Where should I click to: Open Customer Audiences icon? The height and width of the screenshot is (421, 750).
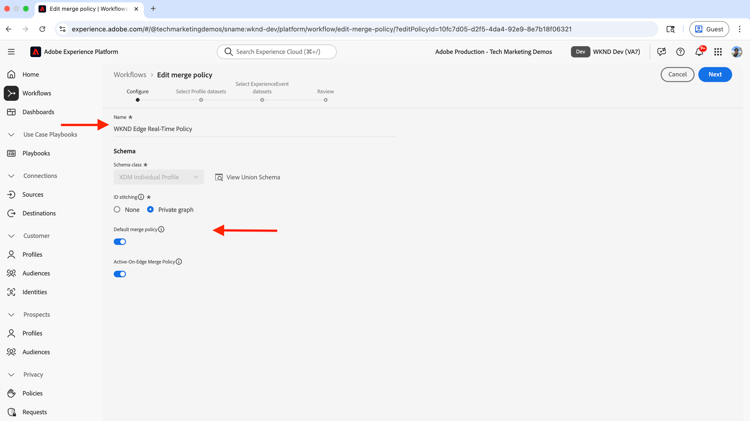pos(11,273)
